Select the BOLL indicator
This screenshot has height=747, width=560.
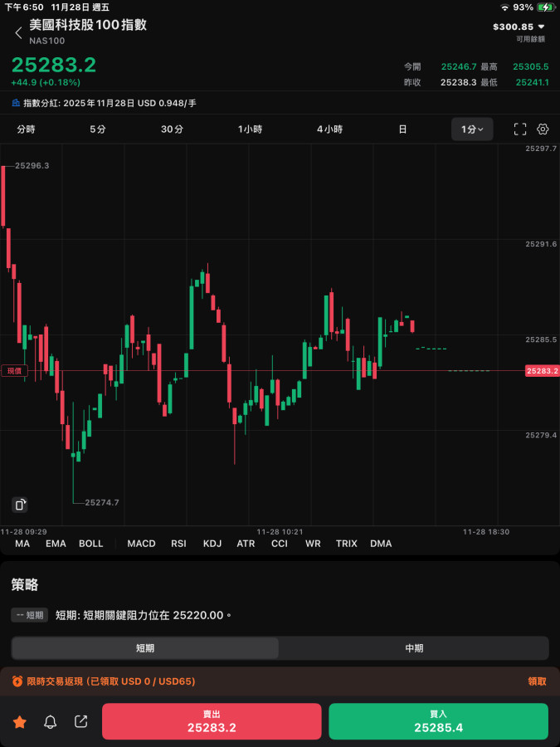coord(91,544)
